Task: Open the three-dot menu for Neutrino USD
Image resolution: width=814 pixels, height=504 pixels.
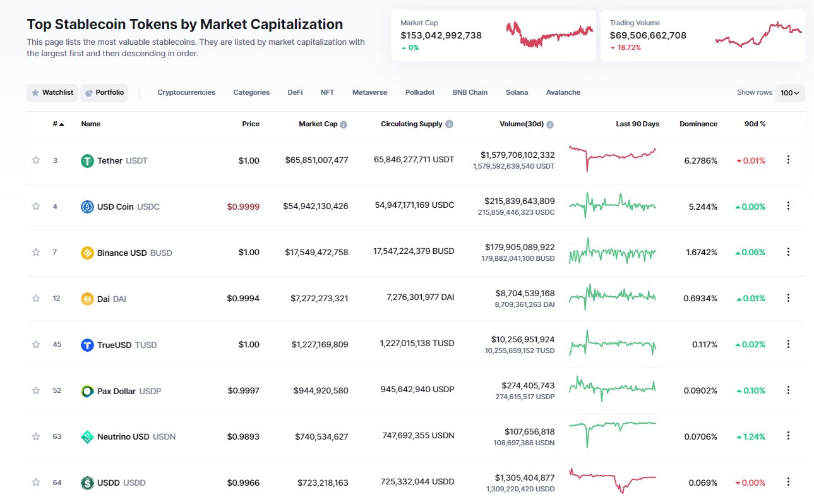Action: pos(787,436)
